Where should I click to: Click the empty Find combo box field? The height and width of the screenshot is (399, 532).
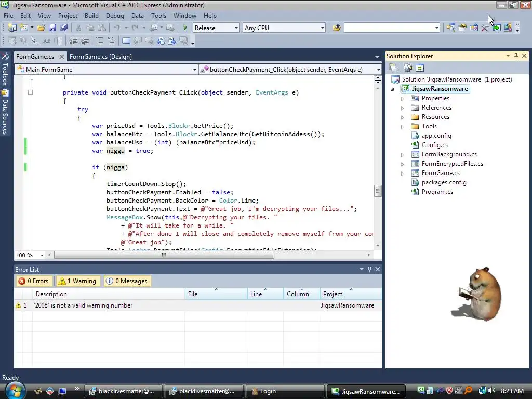tap(389, 28)
